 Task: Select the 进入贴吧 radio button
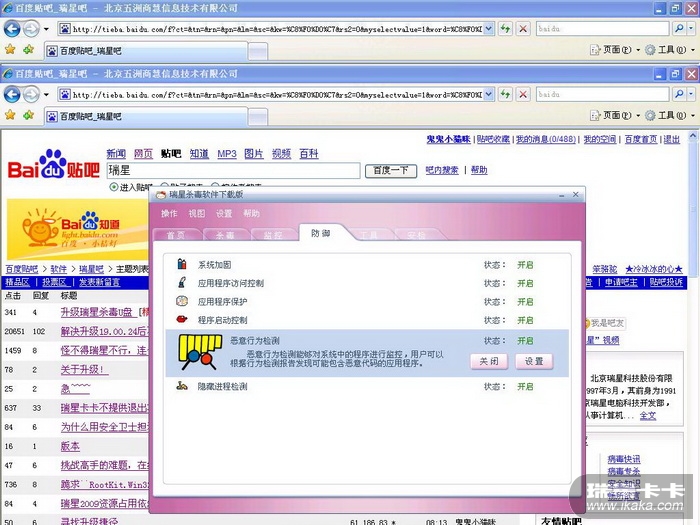[114, 187]
